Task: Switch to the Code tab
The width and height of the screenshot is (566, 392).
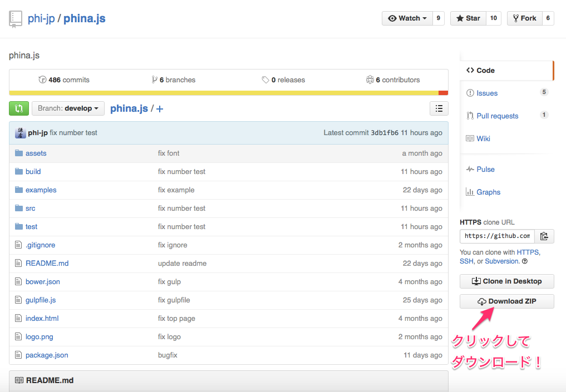Action: 480,70
